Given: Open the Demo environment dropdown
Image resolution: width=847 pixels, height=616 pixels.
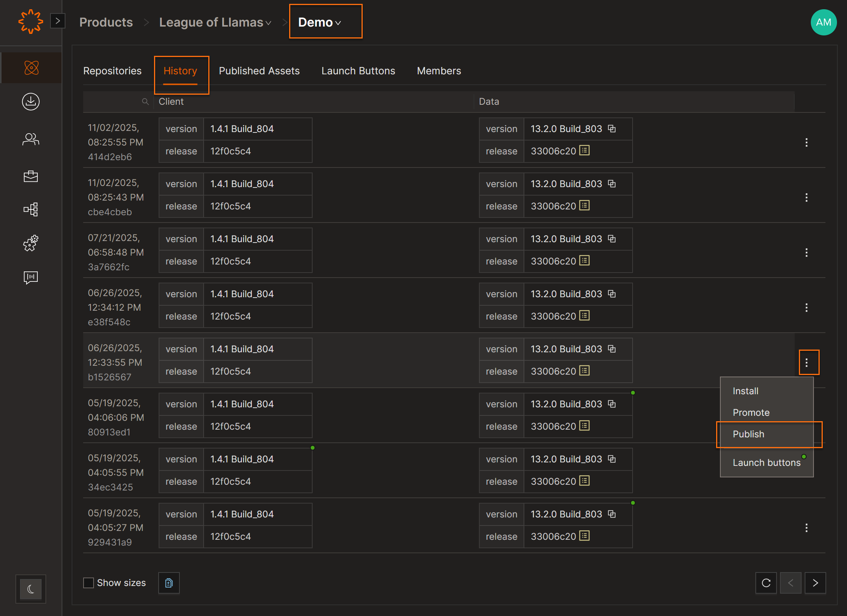Looking at the screenshot, I should (320, 22).
